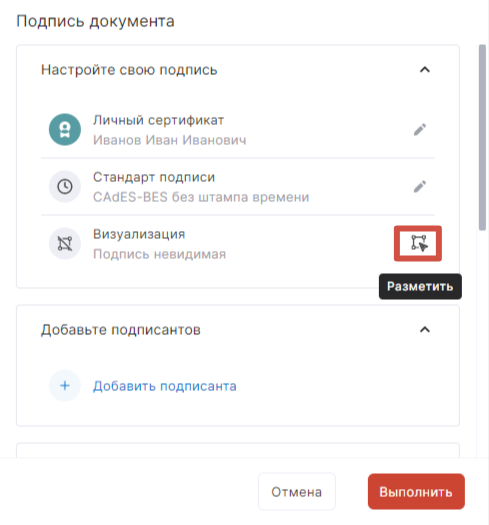Click the clock icon beside Стандарт подписи
489x525 pixels.
coord(65,186)
